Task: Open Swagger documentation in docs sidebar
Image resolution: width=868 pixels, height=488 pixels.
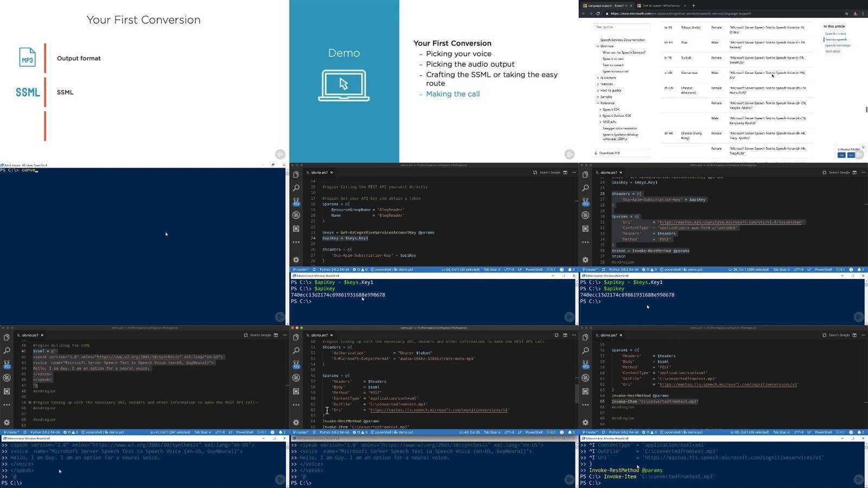Action: coord(620,129)
